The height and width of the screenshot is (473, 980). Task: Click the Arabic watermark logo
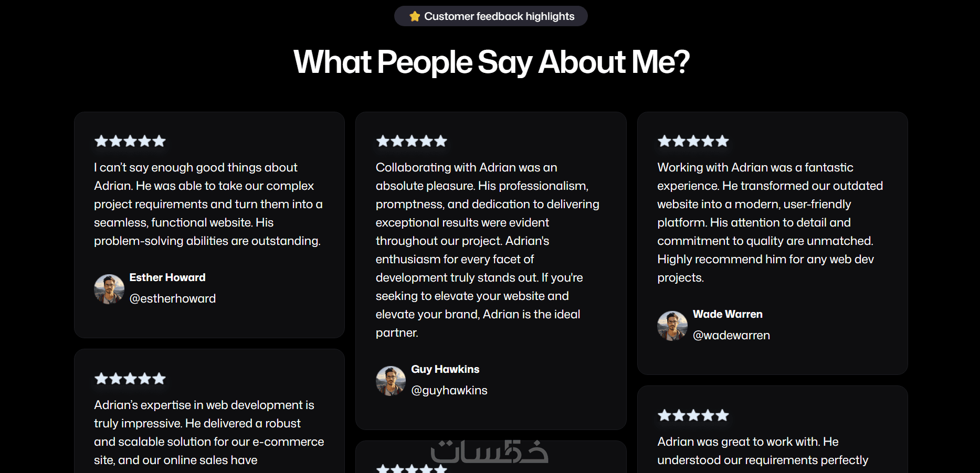coord(489,451)
